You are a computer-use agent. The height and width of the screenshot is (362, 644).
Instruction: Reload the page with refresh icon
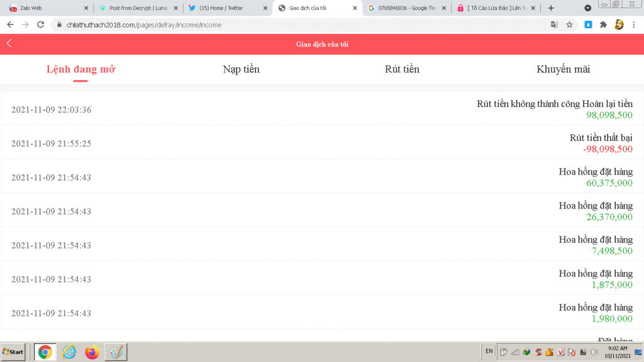pos(41,25)
